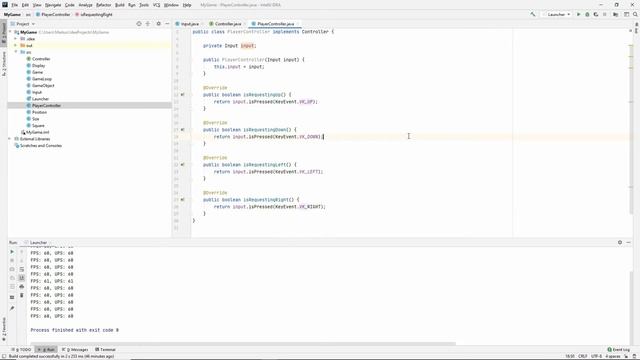
Task: Start debugging with the bug icon
Action: (587, 14)
